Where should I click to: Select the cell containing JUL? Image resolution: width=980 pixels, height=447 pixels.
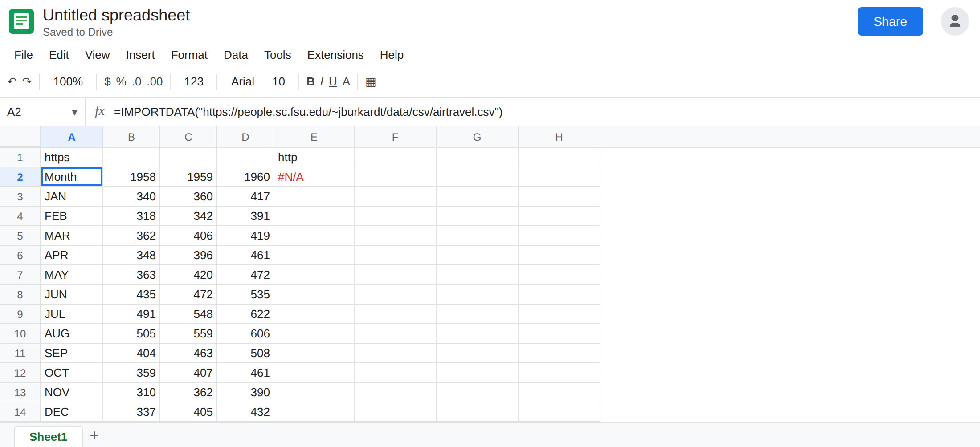(72, 314)
